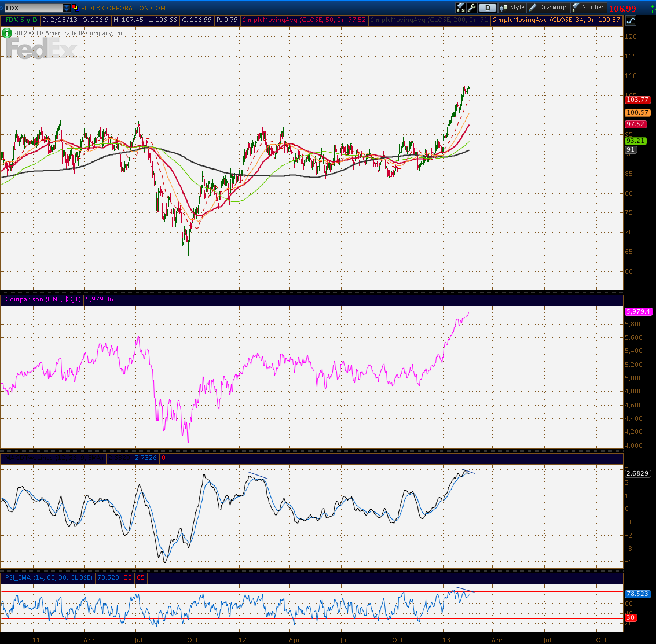Click the red 106.99 last price
The width and height of the screenshot is (656, 644).
pyautogui.click(x=622, y=8)
